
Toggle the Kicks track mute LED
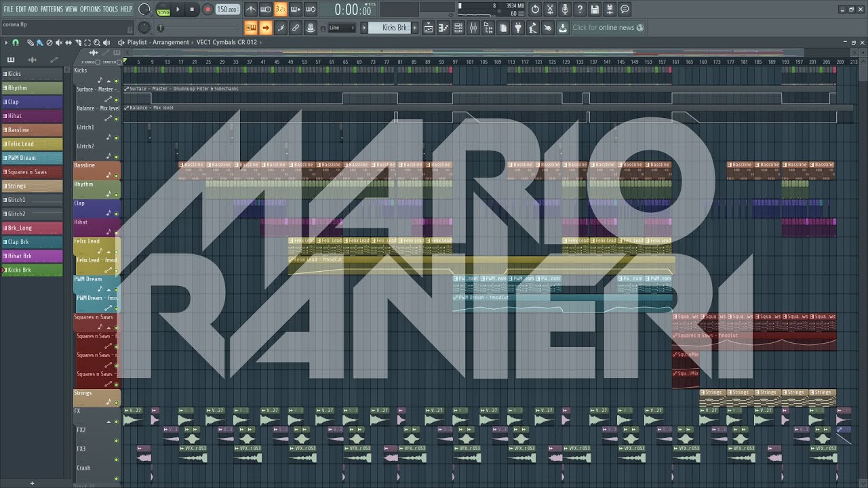tap(116, 81)
